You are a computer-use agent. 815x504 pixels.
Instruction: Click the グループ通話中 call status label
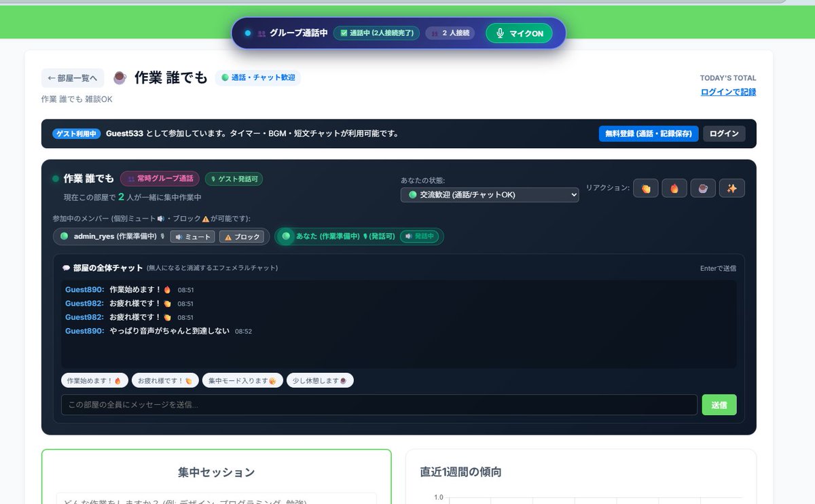pos(298,33)
